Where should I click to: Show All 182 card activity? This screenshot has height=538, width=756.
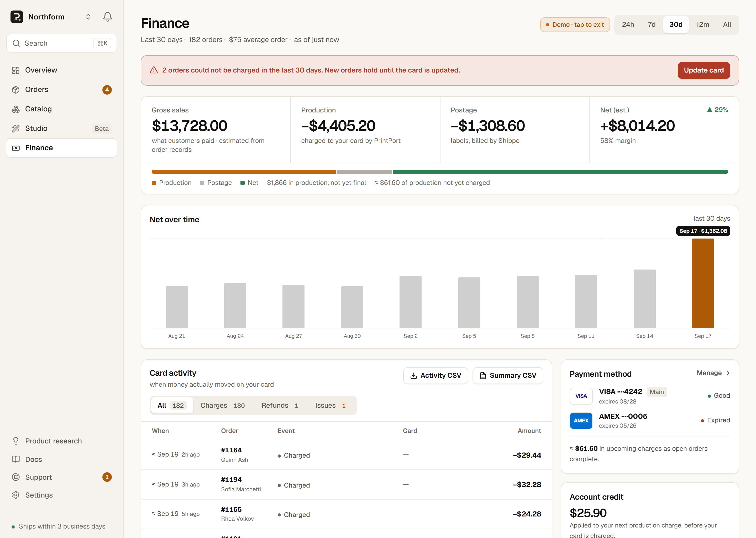point(172,406)
